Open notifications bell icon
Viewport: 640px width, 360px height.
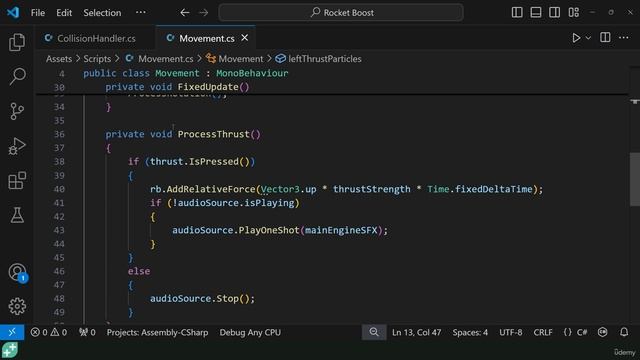624,332
